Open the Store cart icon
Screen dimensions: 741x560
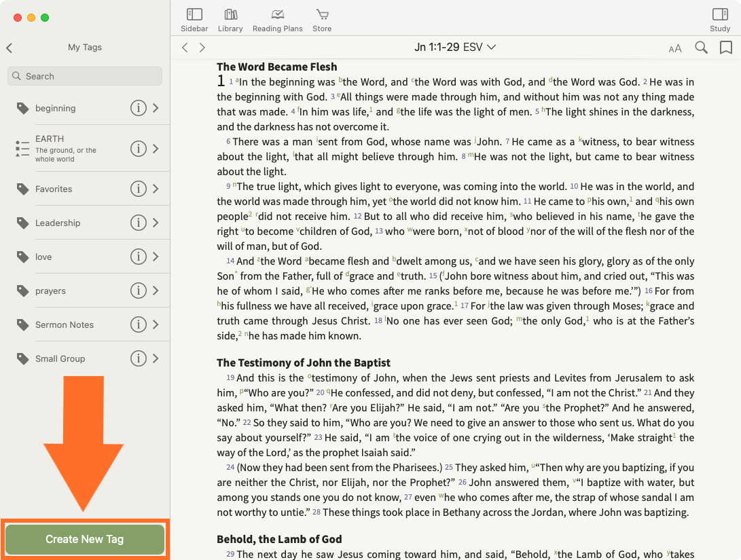coord(323,15)
